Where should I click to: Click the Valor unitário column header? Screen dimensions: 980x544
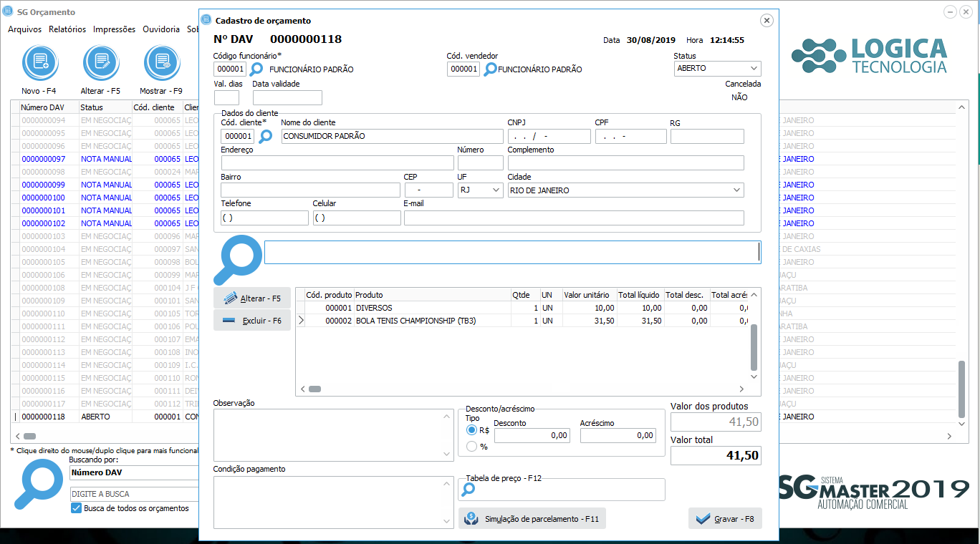pyautogui.click(x=589, y=295)
